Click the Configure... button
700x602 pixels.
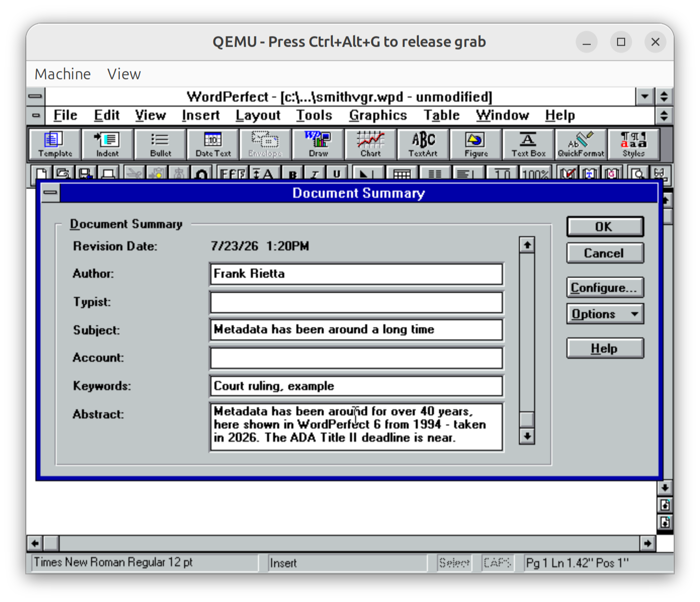[605, 287]
